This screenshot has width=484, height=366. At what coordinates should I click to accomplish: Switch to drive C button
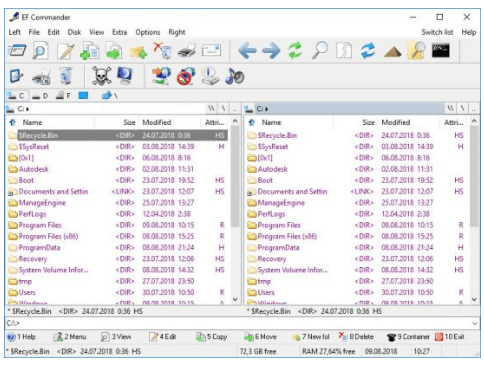(17, 96)
